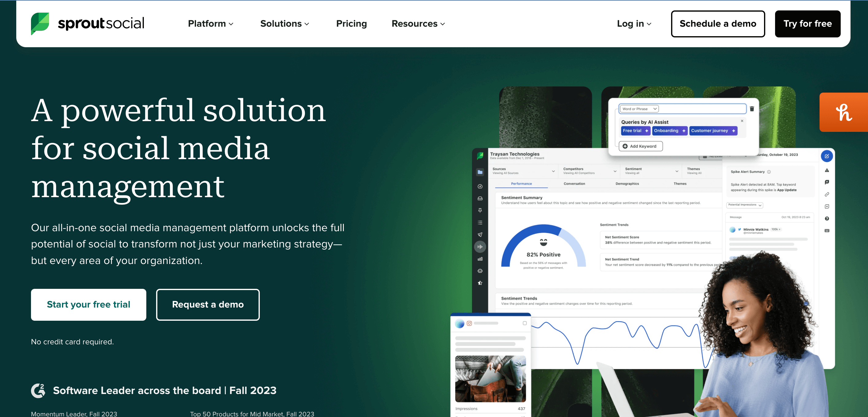868x417 pixels.
Task: Click the chain link icon on right rail
Action: click(827, 194)
